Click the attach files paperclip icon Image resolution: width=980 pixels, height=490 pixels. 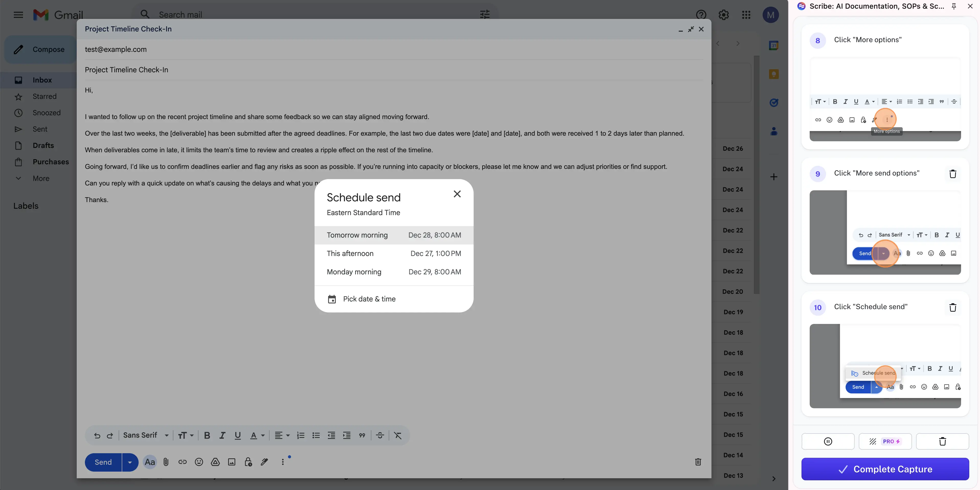[x=166, y=462]
